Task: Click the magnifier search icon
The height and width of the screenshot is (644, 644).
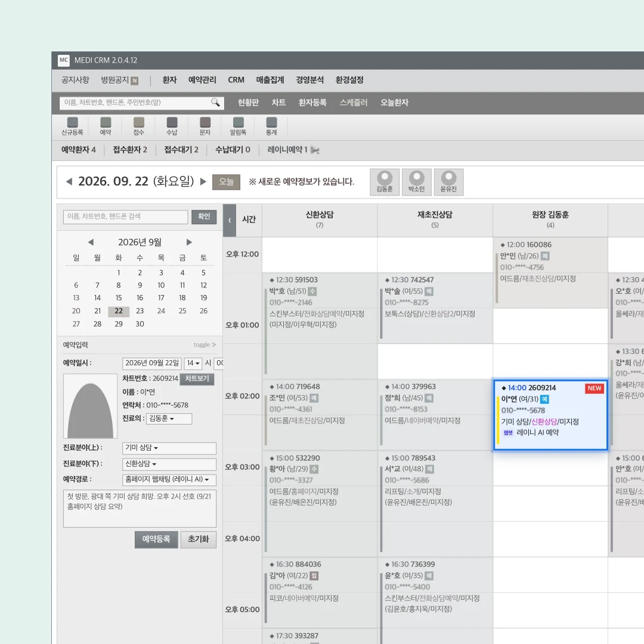Action: point(216,103)
